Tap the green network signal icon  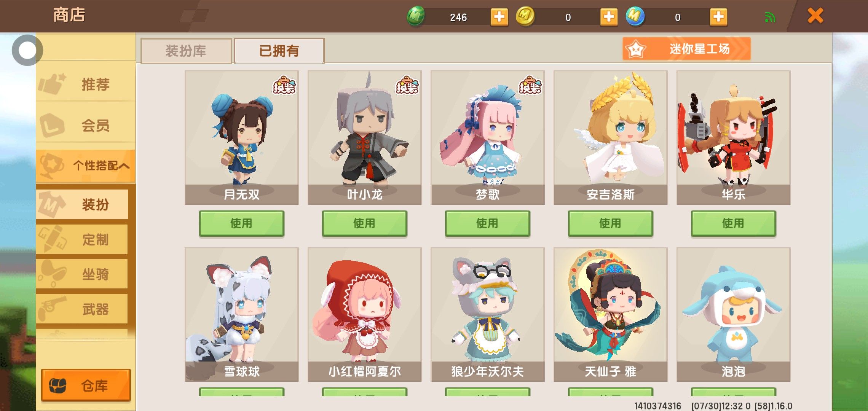tap(770, 17)
